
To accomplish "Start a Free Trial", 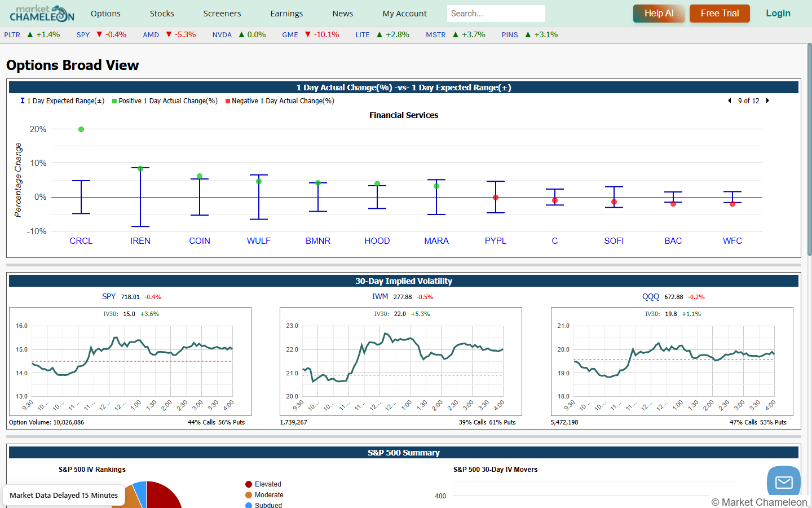I will (x=720, y=14).
